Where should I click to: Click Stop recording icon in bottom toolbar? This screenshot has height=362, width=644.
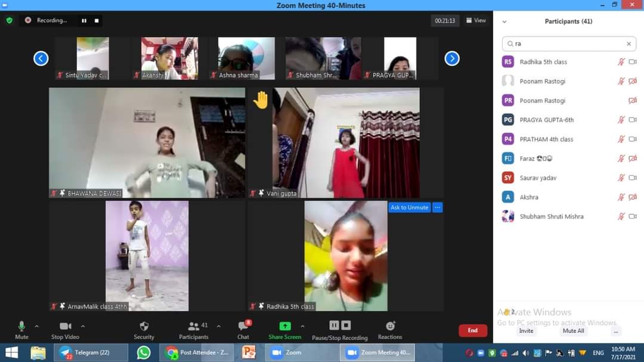(346, 326)
